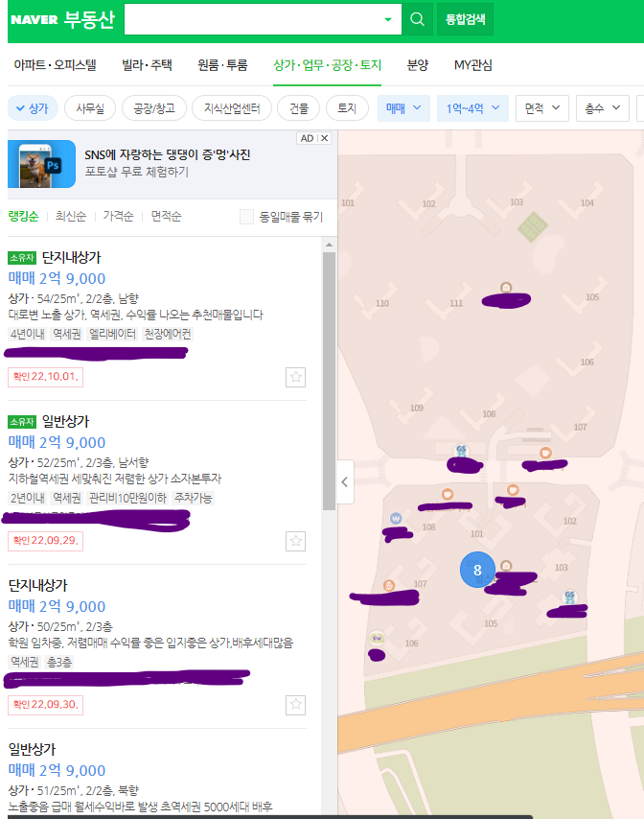Toggle the 공장/창고 filter chip

tap(154, 108)
